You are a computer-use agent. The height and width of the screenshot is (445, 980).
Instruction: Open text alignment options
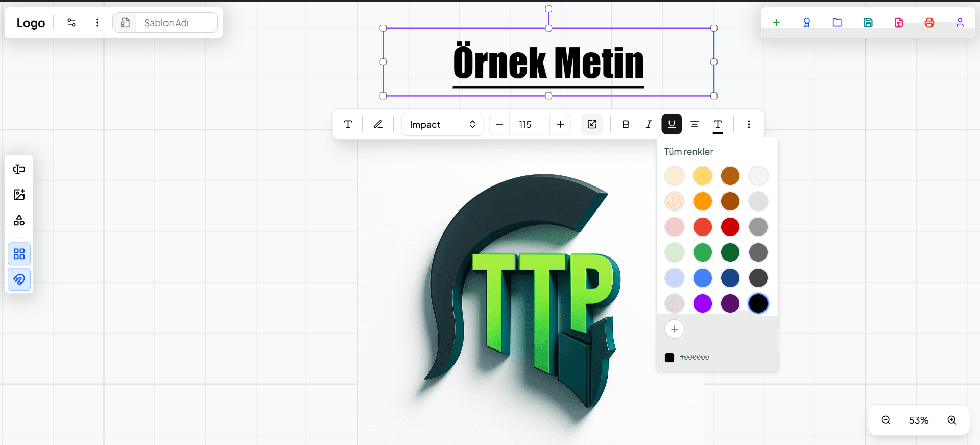(x=695, y=124)
